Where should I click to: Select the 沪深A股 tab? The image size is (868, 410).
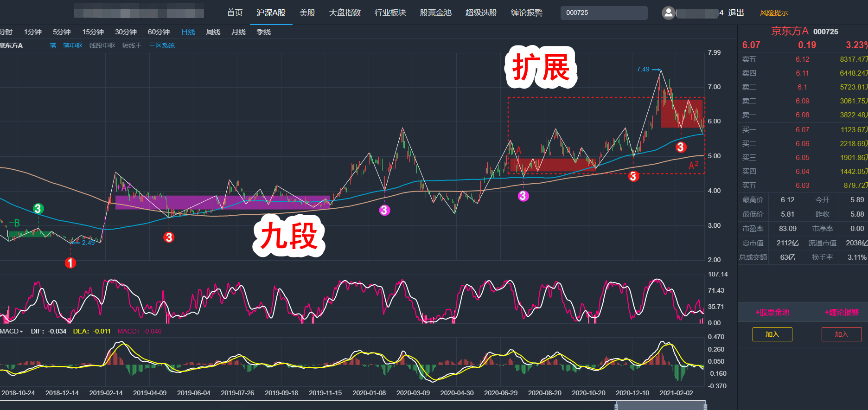click(x=271, y=13)
